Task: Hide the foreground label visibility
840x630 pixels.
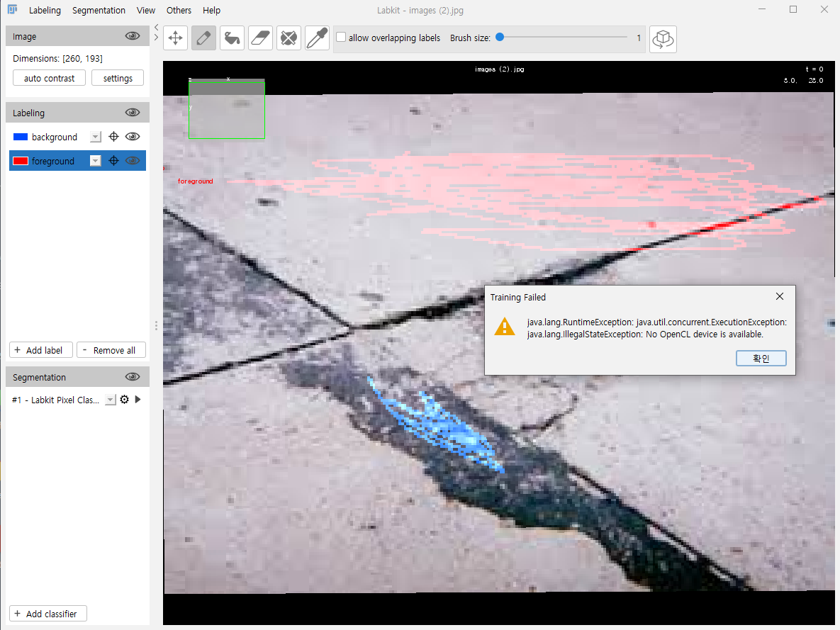Action: pos(133,160)
